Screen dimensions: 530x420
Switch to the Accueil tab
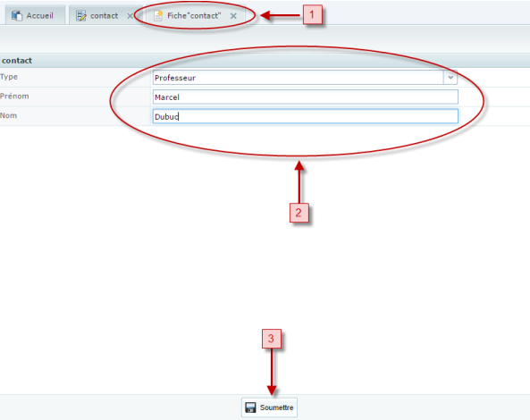[35, 15]
